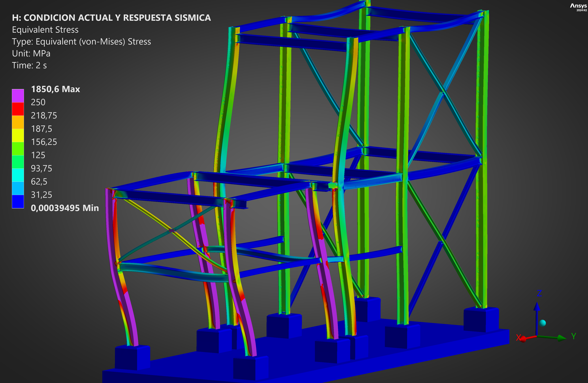Screen dimensions: 588x383
Task: Click the result title CONDICION ACTUAL Y RESPUESTA SISMICA
Action: 111,18
